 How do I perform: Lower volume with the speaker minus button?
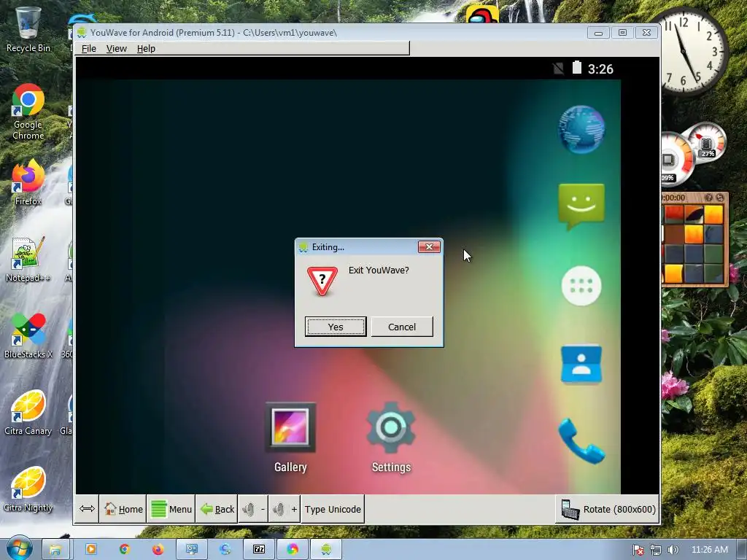tap(253, 509)
